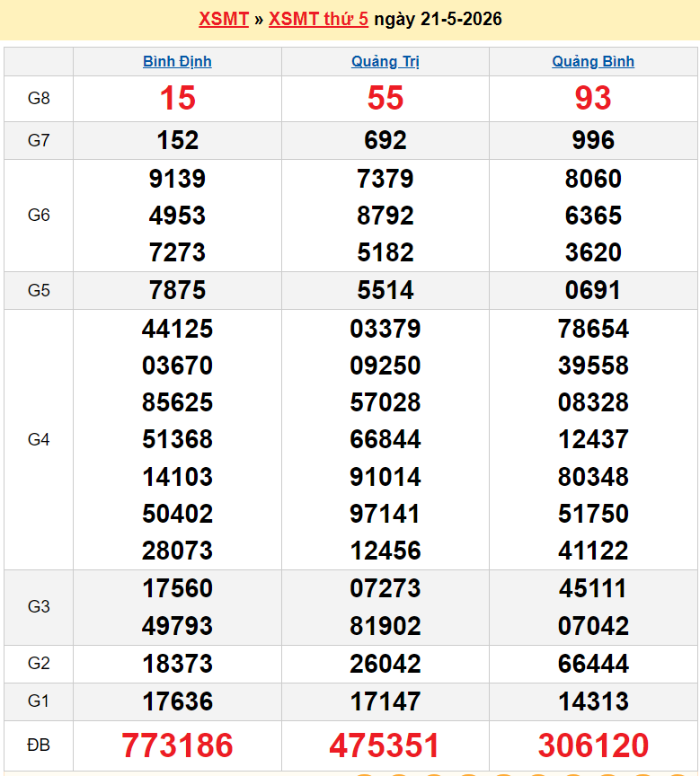Click the G1 number 17636
This screenshot has width=700, height=776.
coord(177,701)
